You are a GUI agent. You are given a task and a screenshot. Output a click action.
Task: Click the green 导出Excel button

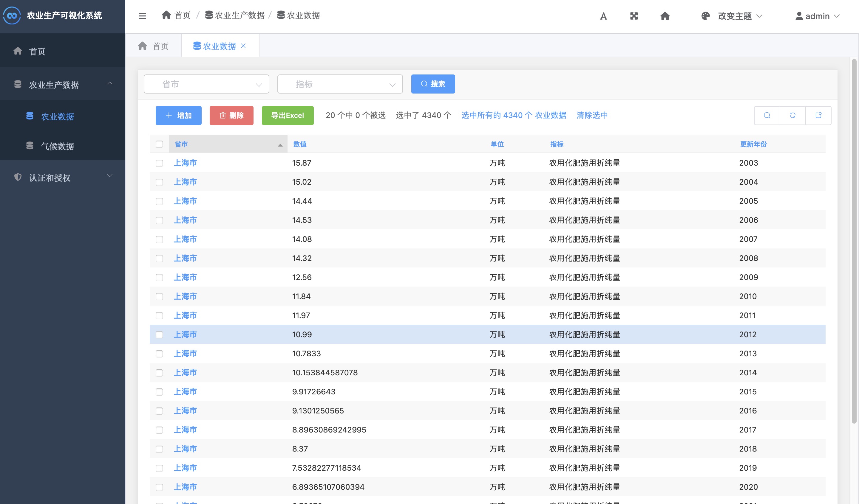pyautogui.click(x=287, y=116)
